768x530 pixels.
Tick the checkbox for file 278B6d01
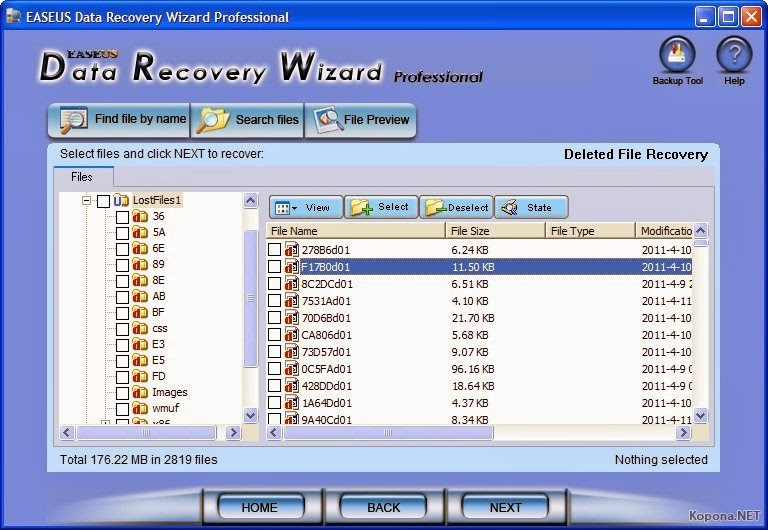[274, 249]
